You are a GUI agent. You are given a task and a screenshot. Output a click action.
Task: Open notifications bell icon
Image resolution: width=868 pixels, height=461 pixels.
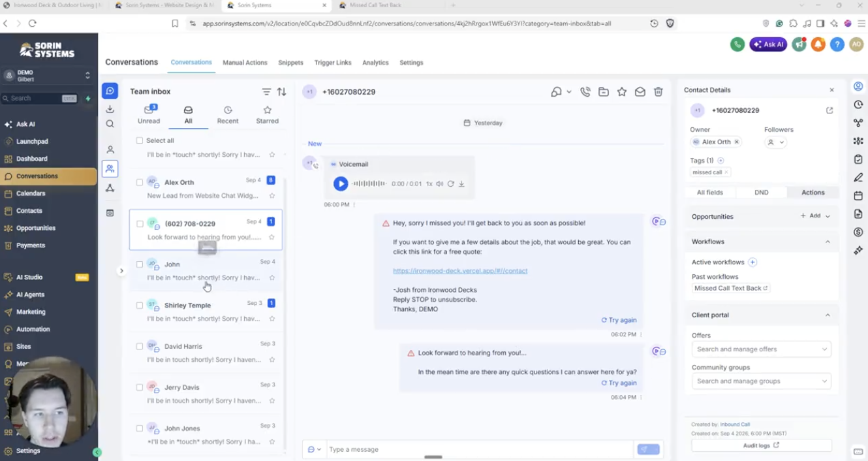(x=818, y=44)
